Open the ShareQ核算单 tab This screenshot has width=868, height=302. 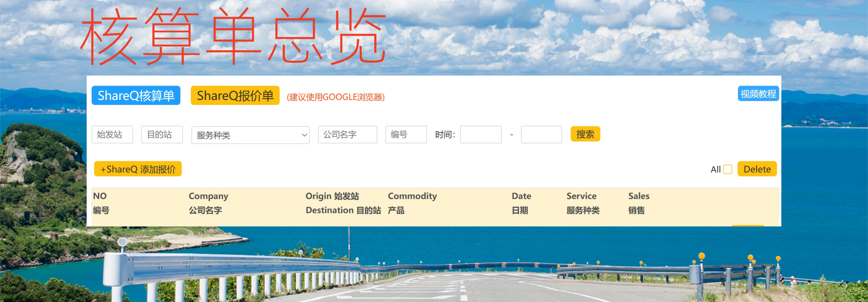[x=136, y=95]
